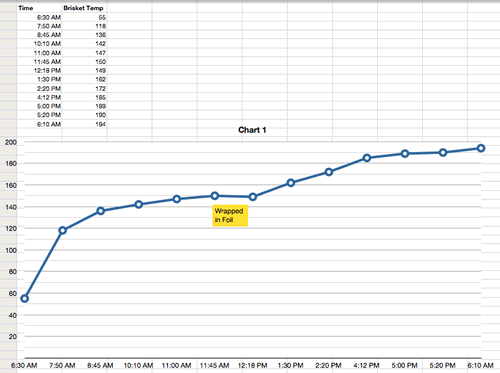Click the 11:00 AM cell in the table
This screenshot has height=373, width=500.
click(39, 53)
